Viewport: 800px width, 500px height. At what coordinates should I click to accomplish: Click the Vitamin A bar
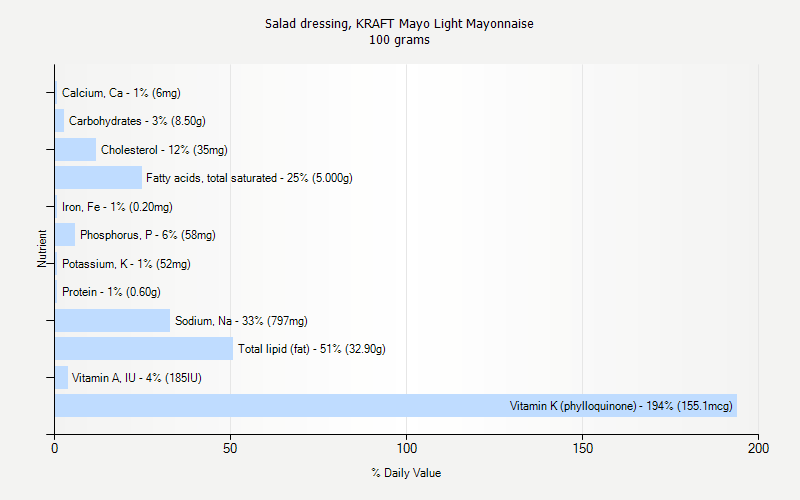61,378
